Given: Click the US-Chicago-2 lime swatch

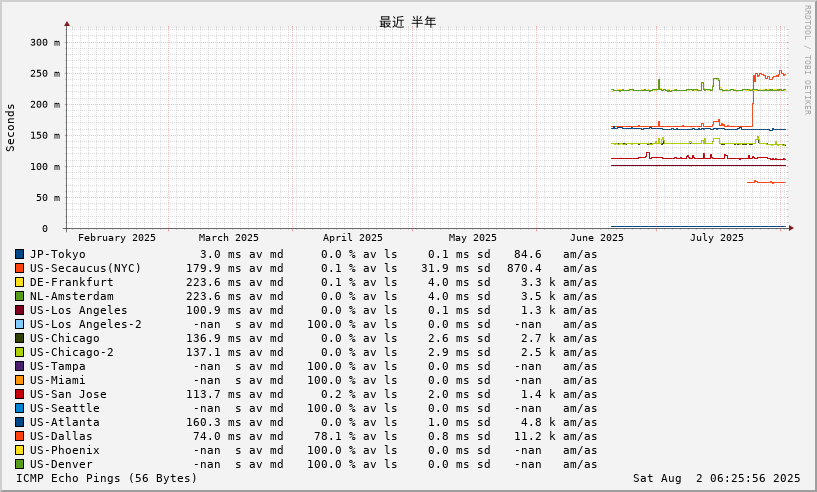Looking at the screenshot, I should tap(19, 352).
